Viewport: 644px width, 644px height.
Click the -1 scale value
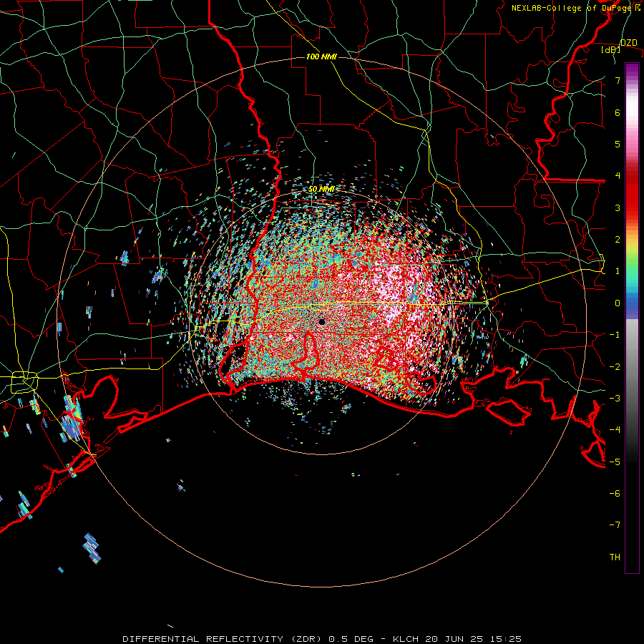615,335
